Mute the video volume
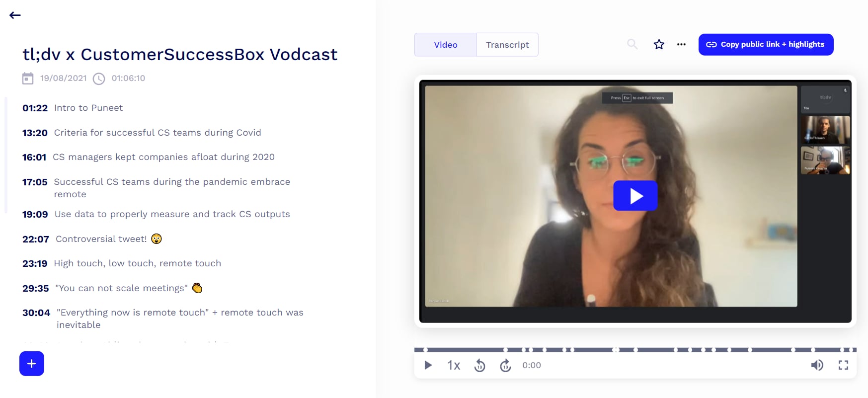 point(817,365)
